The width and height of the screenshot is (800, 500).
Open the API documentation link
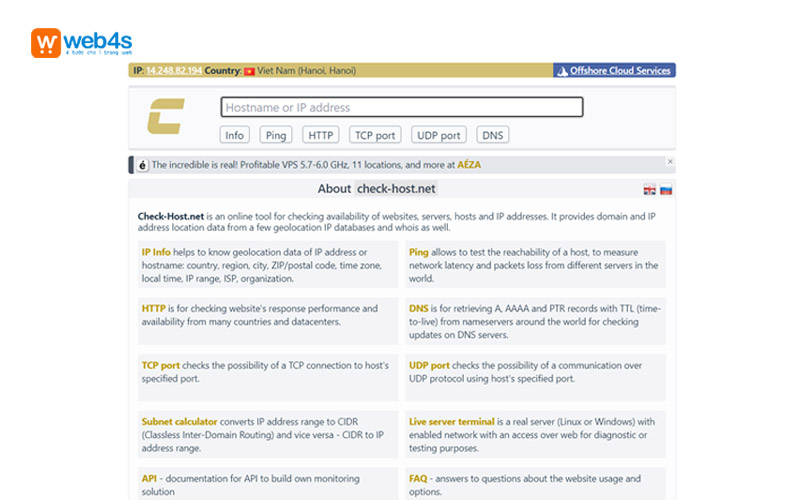click(149, 479)
